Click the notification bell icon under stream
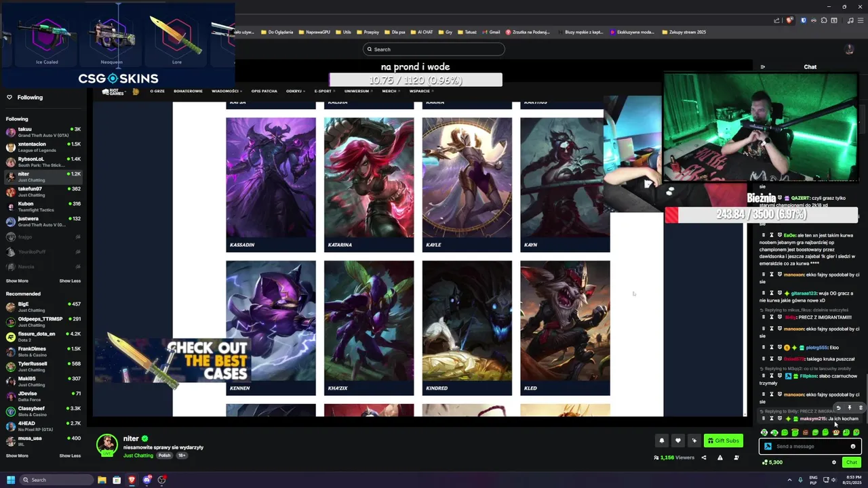 (x=662, y=441)
